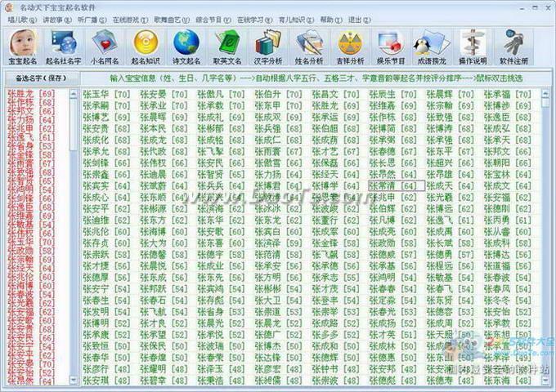The width and height of the screenshot is (556, 392).
Task: Click the 起名社名字 toolbar icon
Action: click(64, 47)
